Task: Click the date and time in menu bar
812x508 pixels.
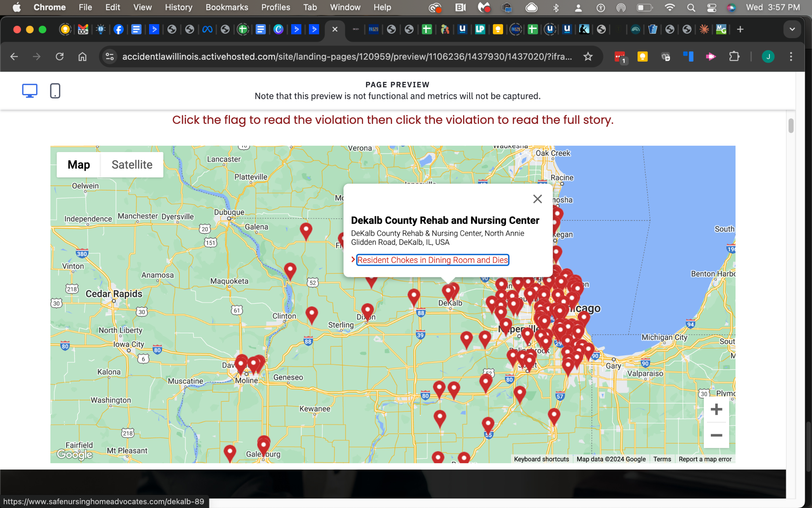Action: click(x=773, y=7)
